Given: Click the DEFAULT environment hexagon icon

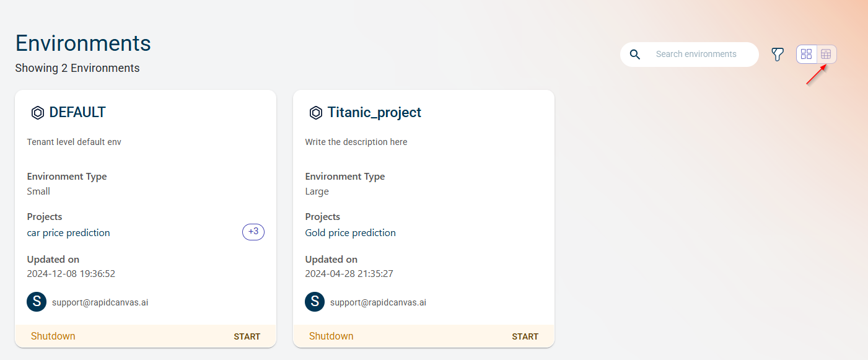Looking at the screenshot, I should (x=38, y=113).
